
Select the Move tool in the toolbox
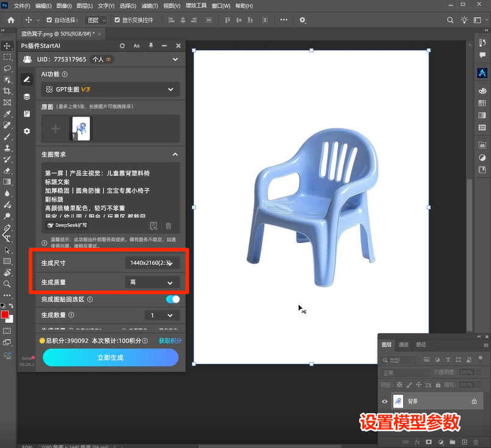(x=7, y=46)
